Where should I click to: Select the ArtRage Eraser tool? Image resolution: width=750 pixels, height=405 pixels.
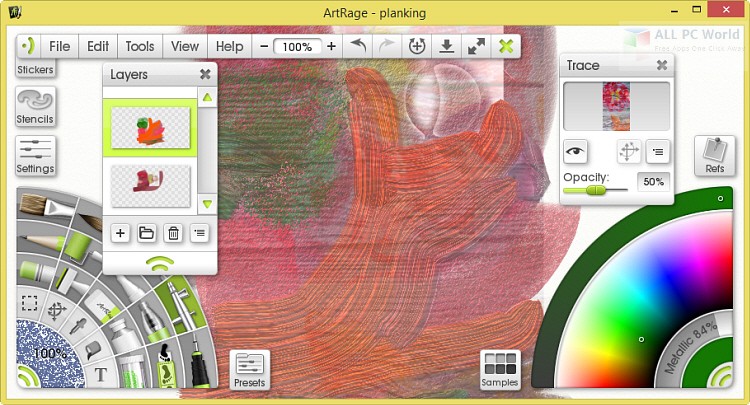[101, 306]
